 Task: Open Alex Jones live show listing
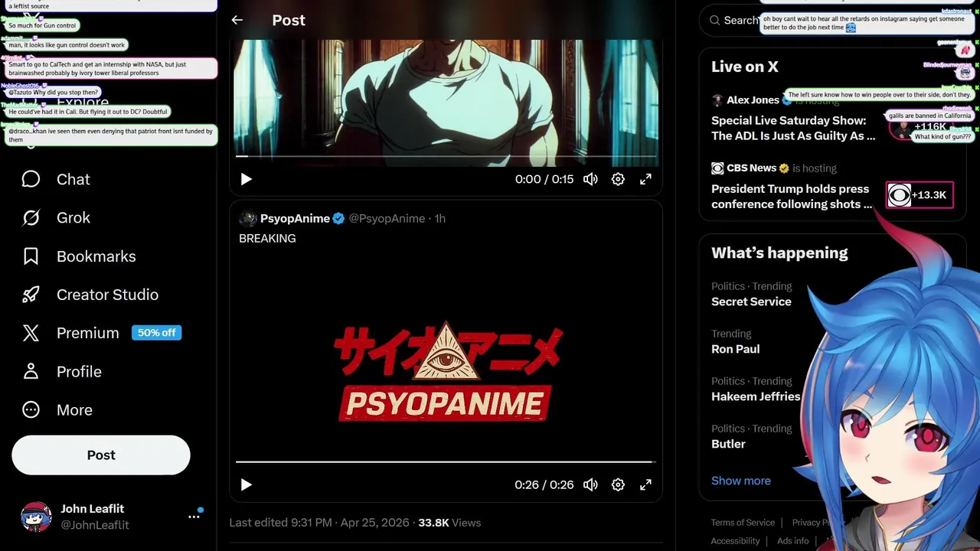(833, 118)
